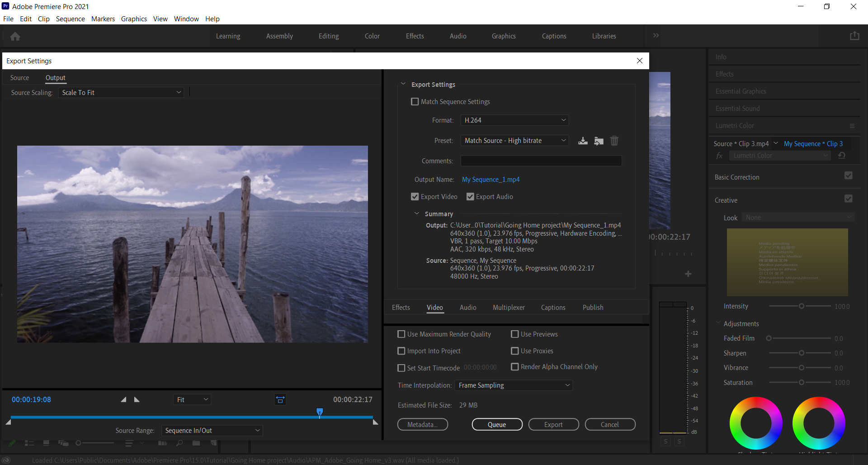Open the Format H.264 dropdown

point(514,120)
